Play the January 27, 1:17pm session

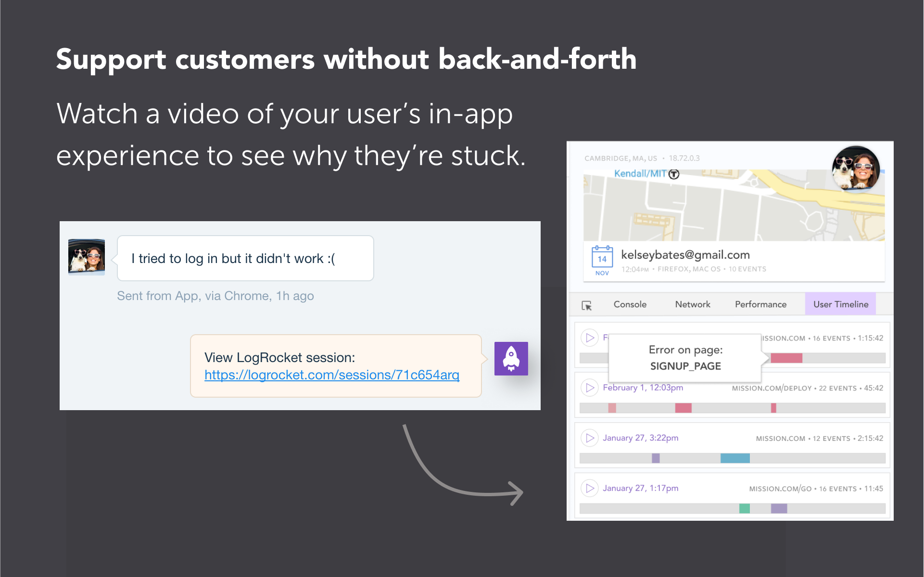coord(590,488)
